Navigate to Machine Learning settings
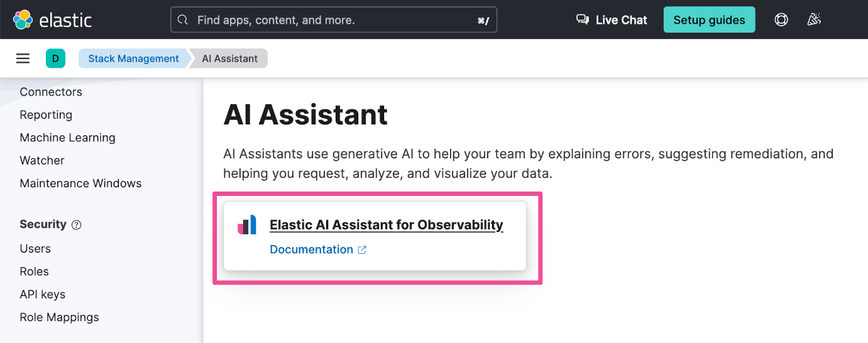Image resolution: width=868 pixels, height=343 pixels. [x=67, y=138]
